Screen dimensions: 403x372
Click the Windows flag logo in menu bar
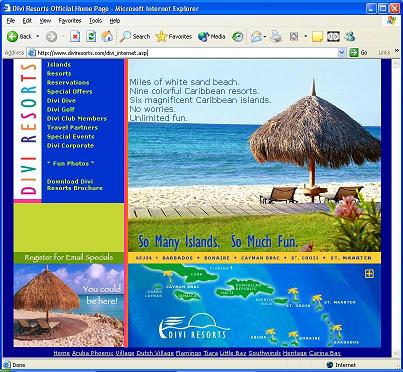pos(391,21)
